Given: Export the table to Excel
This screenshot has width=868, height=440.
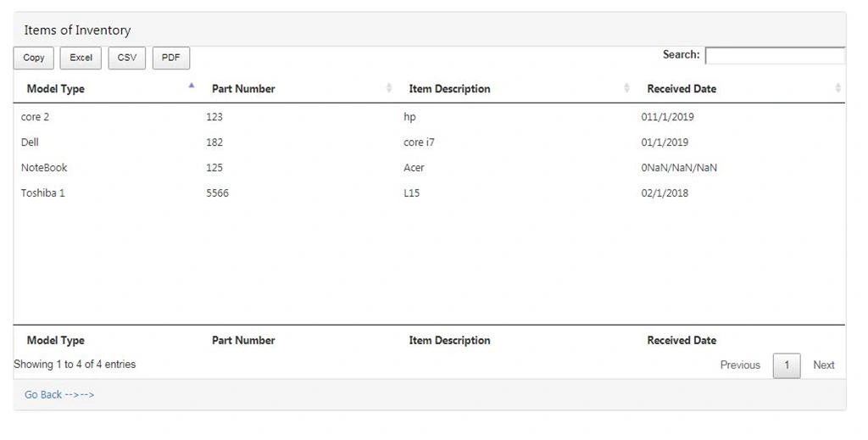Looking at the screenshot, I should click(x=81, y=58).
